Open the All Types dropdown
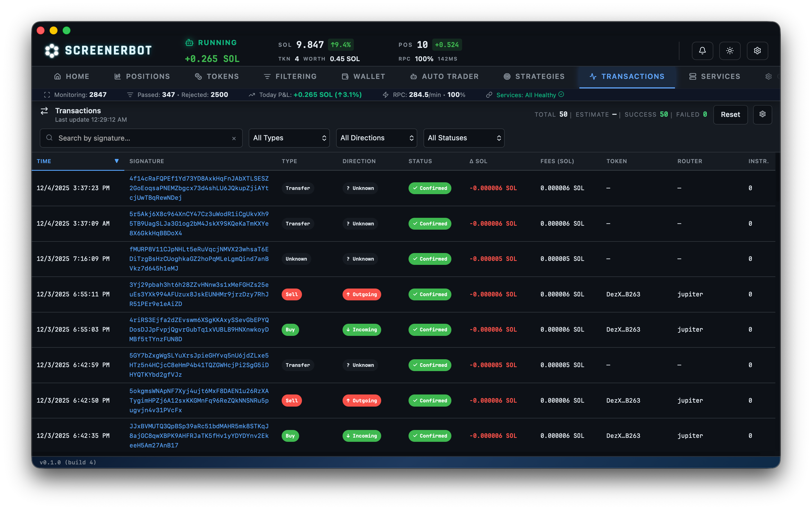Screen dimensions: 812x510 coord(289,138)
